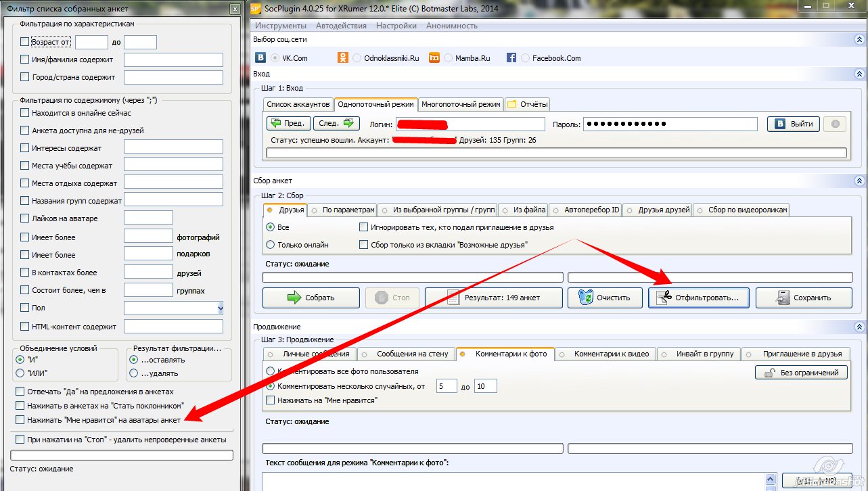This screenshot has width=868, height=491.
Task: Switch to Список аккаунтов tab
Action: pos(298,104)
